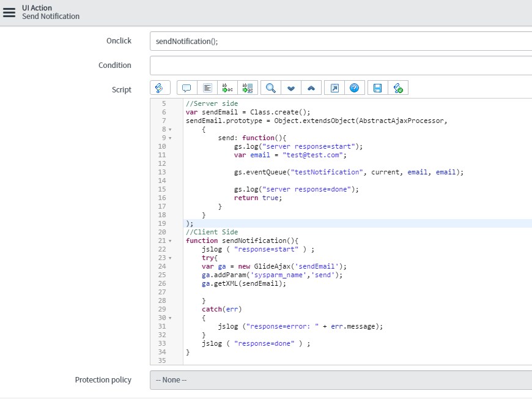Screen dimensions: 532x399
Task: Click the "response=error: " string on line 31
Action: click(283, 326)
